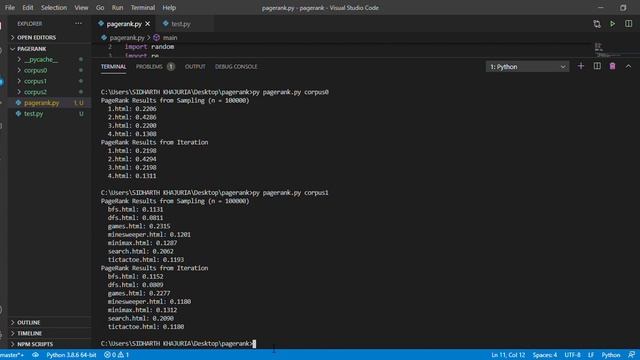Open the Help menu
The image size is (640, 360).
pyautogui.click(x=169, y=8)
